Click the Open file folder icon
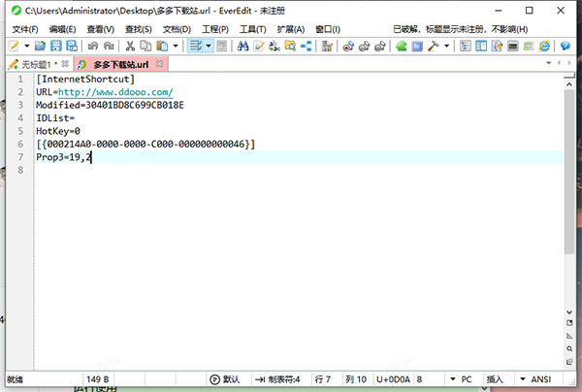This screenshot has width=582, height=392. pos(40,46)
